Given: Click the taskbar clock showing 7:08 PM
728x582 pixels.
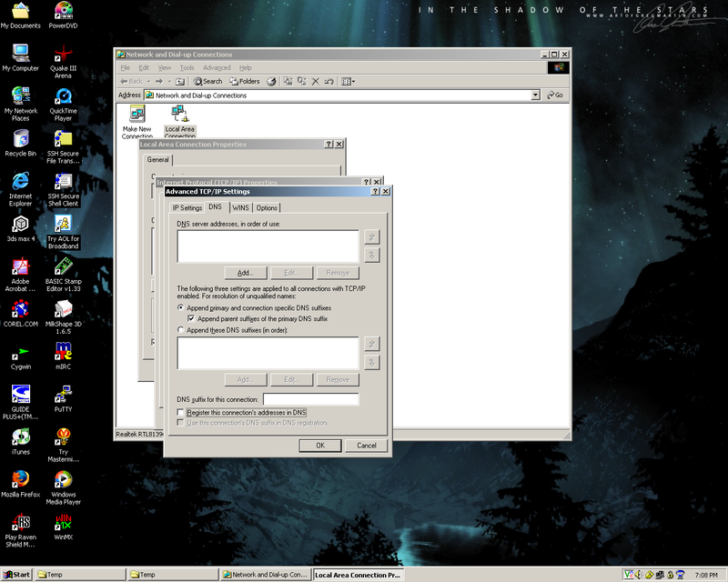Looking at the screenshot, I should click(x=706, y=575).
